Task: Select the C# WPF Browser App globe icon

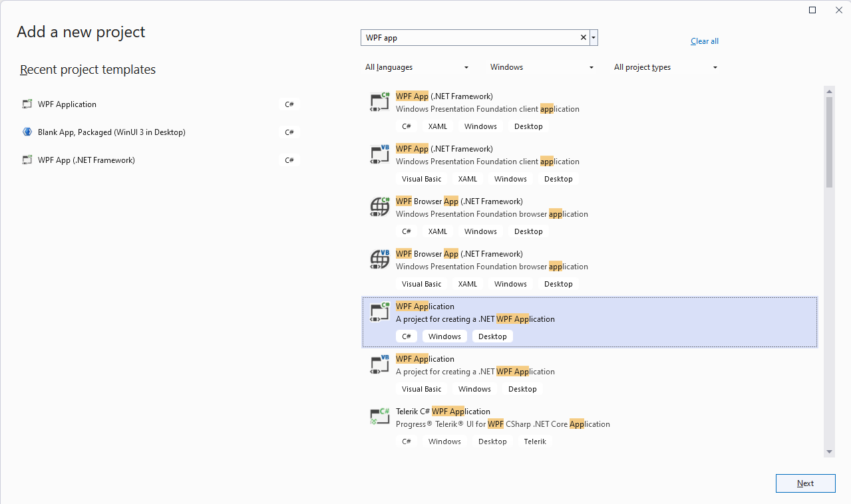Action: coord(379,206)
